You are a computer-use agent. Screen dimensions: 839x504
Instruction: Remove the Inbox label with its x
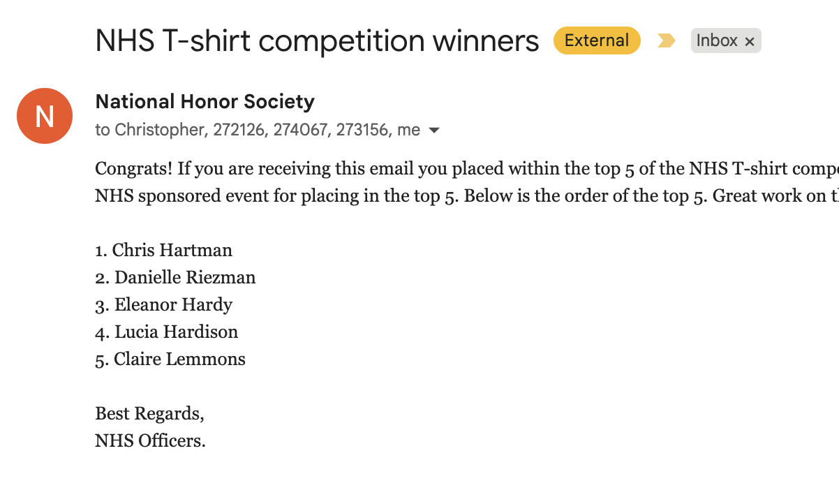(750, 42)
